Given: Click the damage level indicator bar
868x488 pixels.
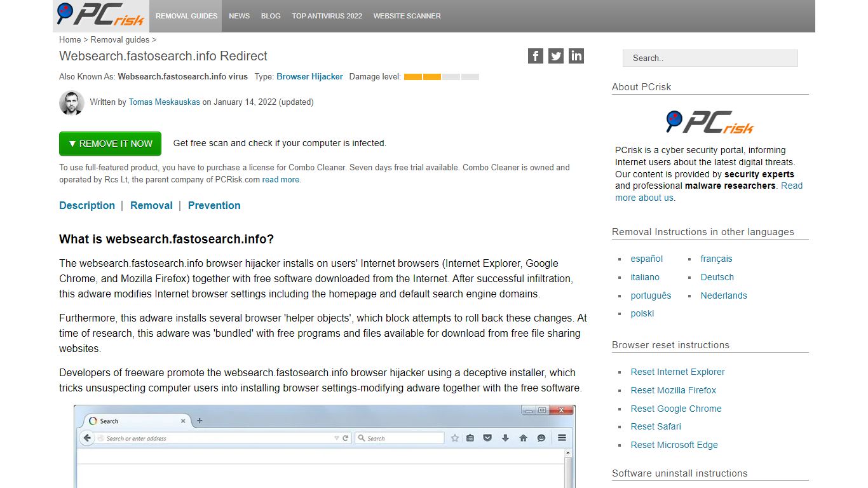Looking at the screenshot, I should coord(442,77).
